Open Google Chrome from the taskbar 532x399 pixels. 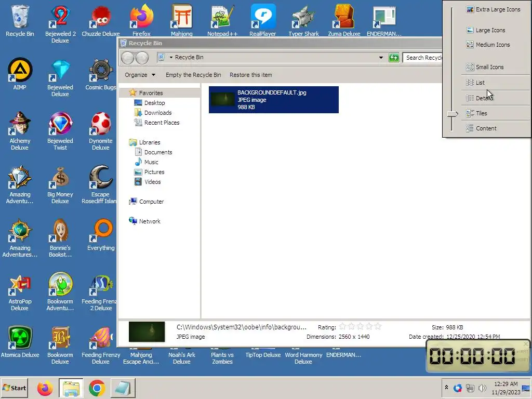click(x=97, y=388)
